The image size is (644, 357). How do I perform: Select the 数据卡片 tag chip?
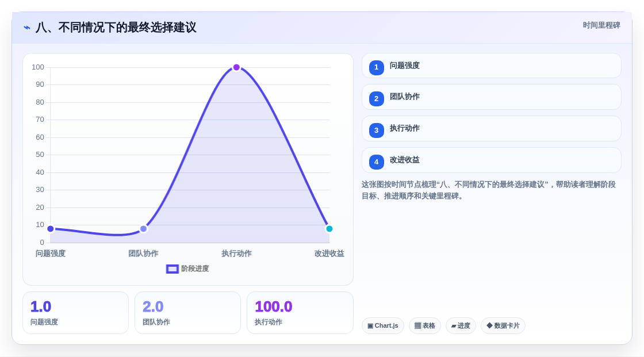point(503,326)
